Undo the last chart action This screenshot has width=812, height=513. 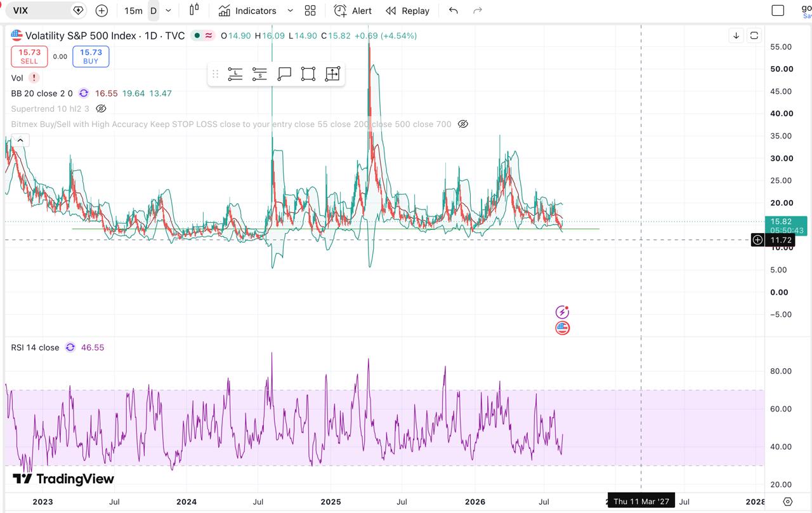click(453, 11)
